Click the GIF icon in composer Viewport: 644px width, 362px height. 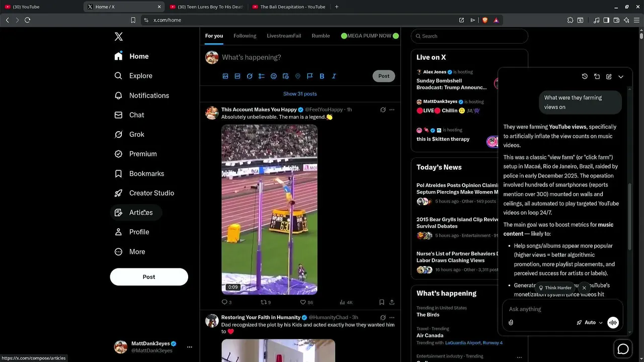pos(237,76)
